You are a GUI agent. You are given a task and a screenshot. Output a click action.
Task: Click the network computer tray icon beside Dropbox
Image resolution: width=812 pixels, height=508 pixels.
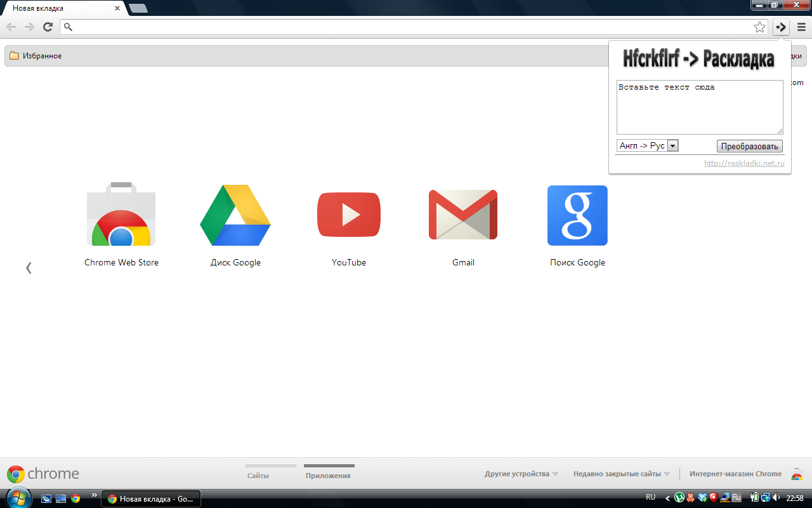pos(725,497)
